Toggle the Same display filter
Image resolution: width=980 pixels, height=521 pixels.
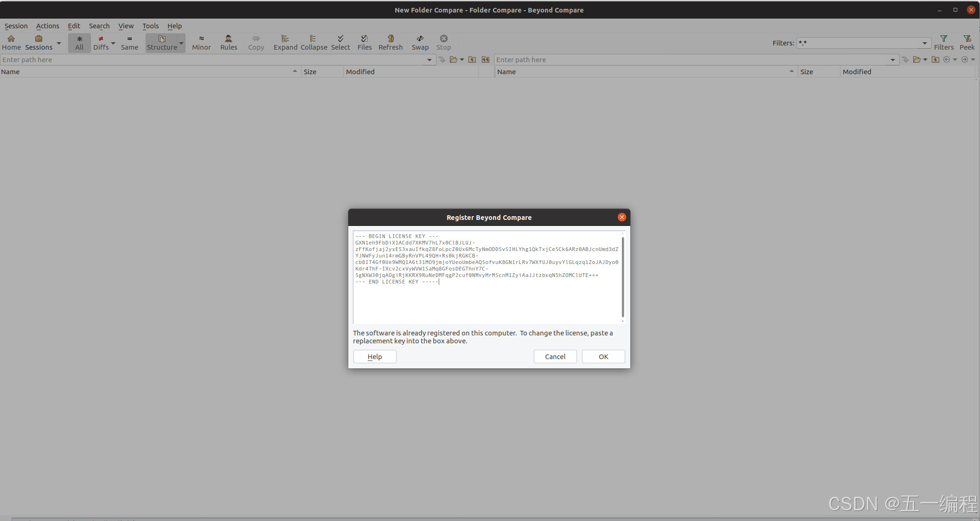tap(129, 43)
